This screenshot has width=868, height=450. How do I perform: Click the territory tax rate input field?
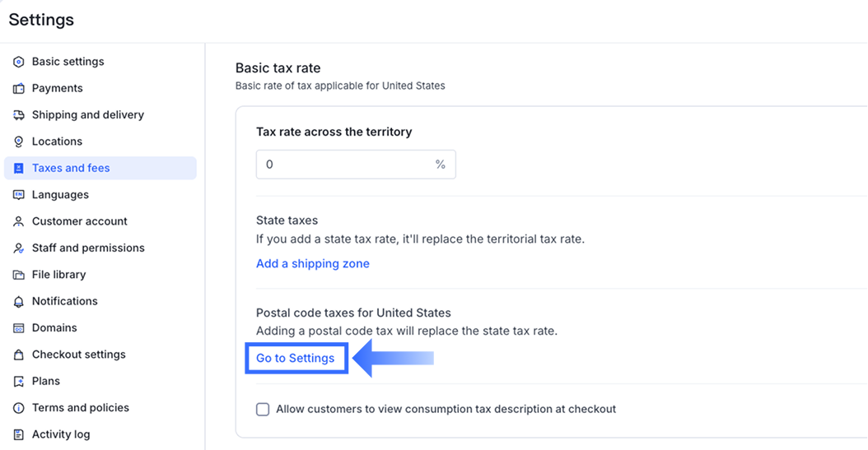coord(346,165)
